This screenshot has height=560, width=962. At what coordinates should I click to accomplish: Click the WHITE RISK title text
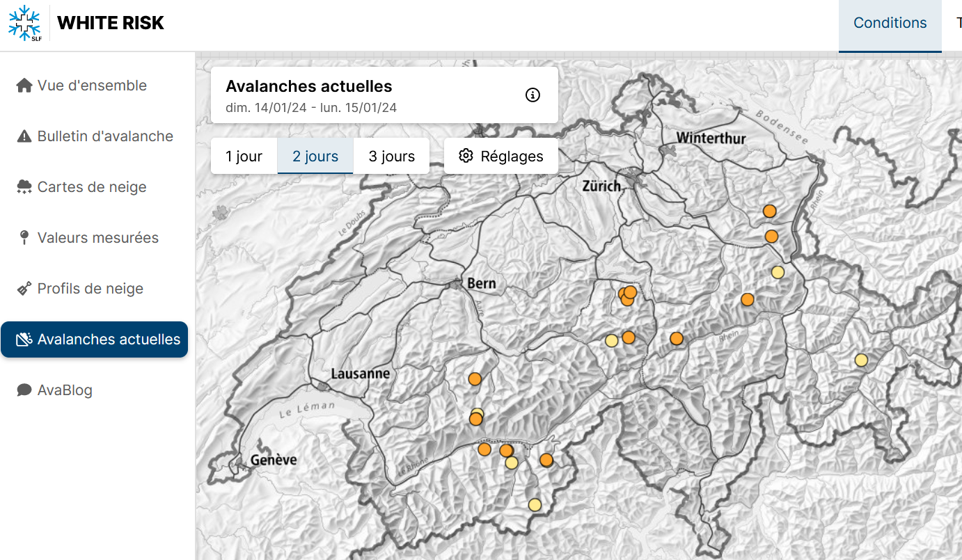point(111,23)
